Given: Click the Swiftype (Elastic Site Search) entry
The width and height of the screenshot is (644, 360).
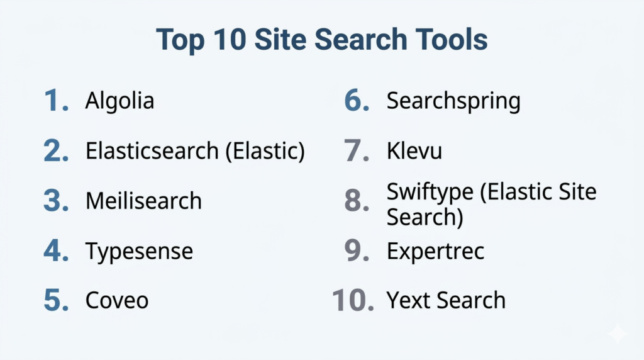Looking at the screenshot, I should click(491, 203).
